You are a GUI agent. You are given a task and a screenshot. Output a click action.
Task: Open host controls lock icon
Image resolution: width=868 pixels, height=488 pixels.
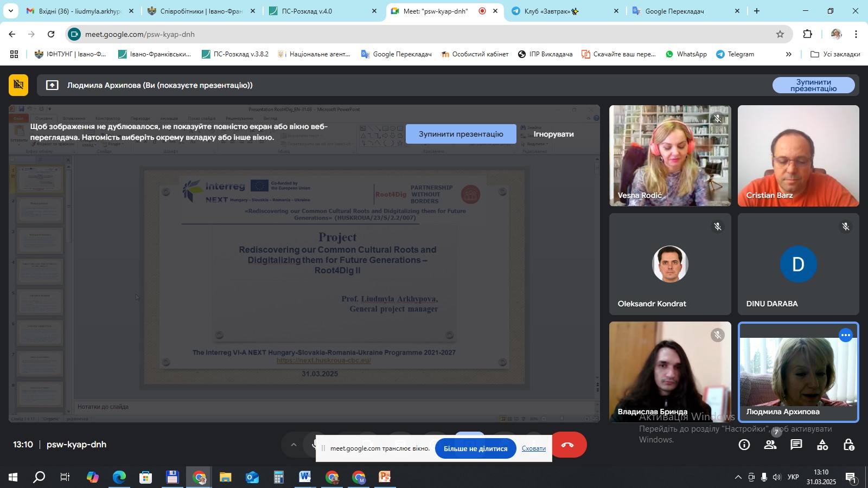point(848,445)
